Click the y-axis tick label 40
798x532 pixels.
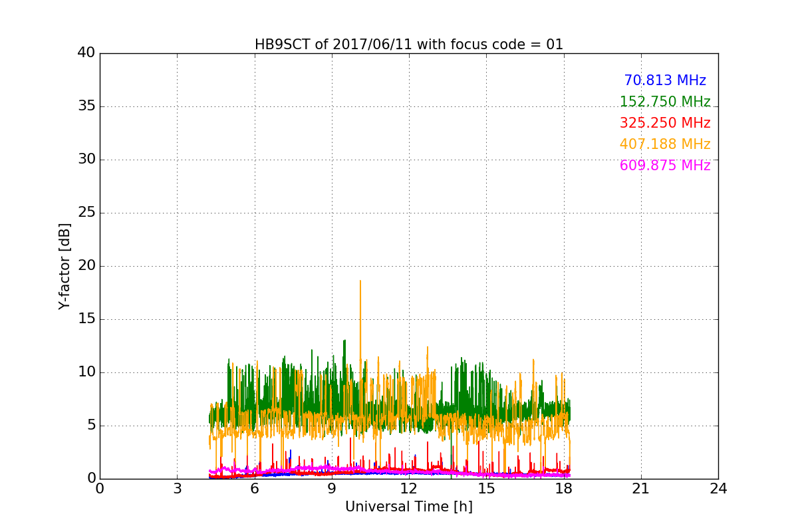point(86,53)
